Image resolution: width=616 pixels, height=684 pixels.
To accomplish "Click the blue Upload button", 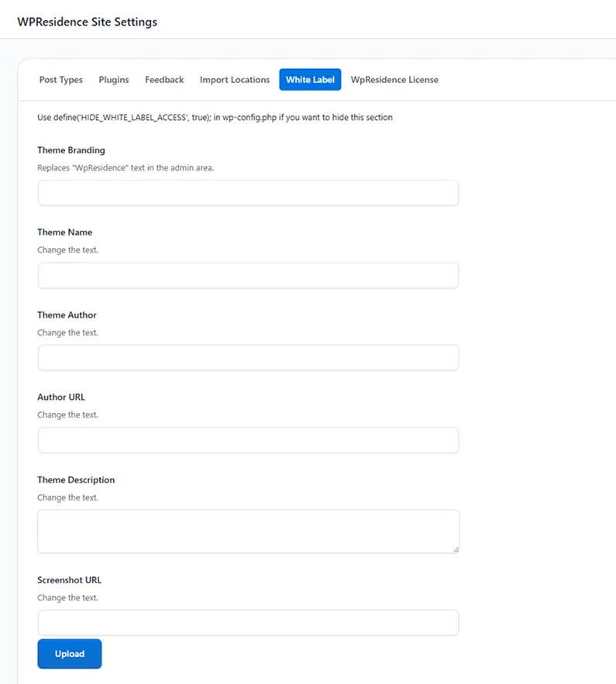I will [x=70, y=654].
